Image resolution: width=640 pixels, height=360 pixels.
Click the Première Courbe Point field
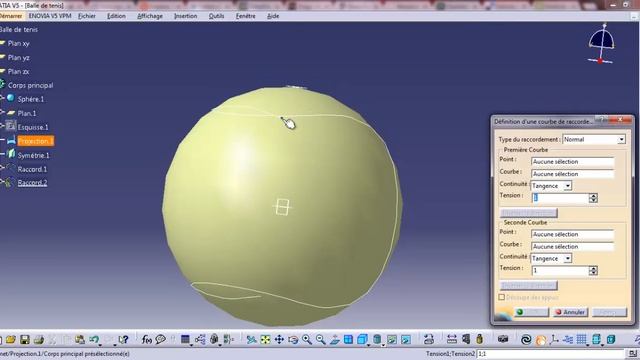point(573,162)
